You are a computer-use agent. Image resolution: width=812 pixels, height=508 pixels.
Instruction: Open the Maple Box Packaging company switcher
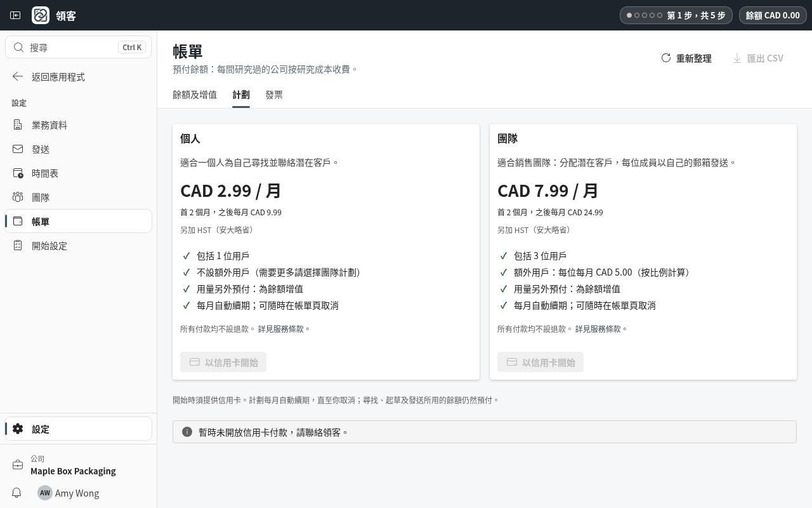click(79, 465)
